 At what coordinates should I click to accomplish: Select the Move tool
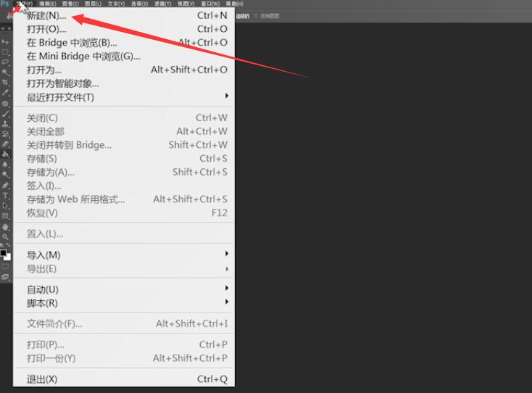tap(5, 42)
